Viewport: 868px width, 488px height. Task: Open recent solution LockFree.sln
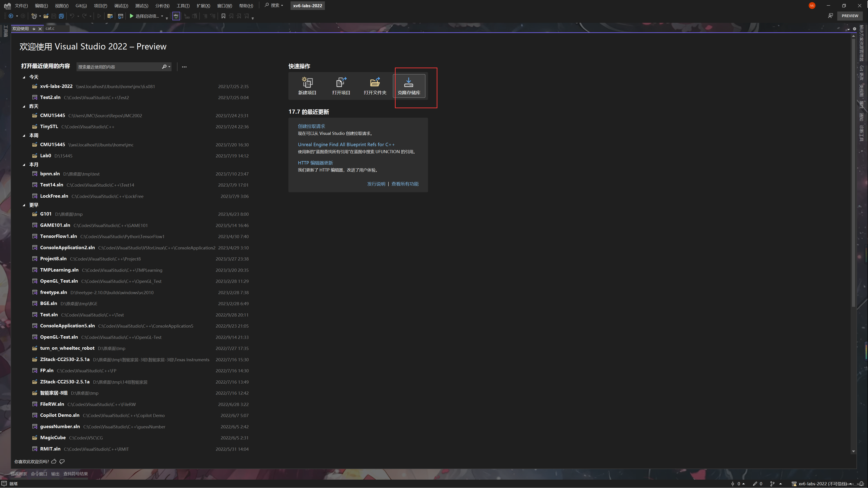(140, 196)
